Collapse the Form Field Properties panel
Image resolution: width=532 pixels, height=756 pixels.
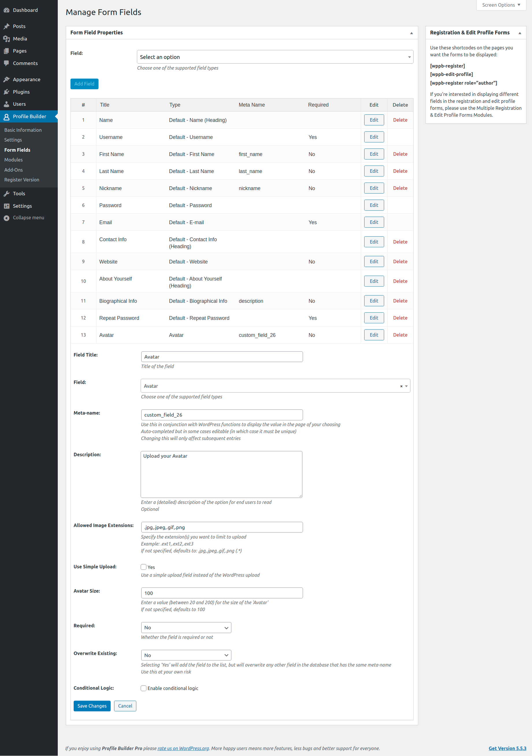tap(411, 33)
